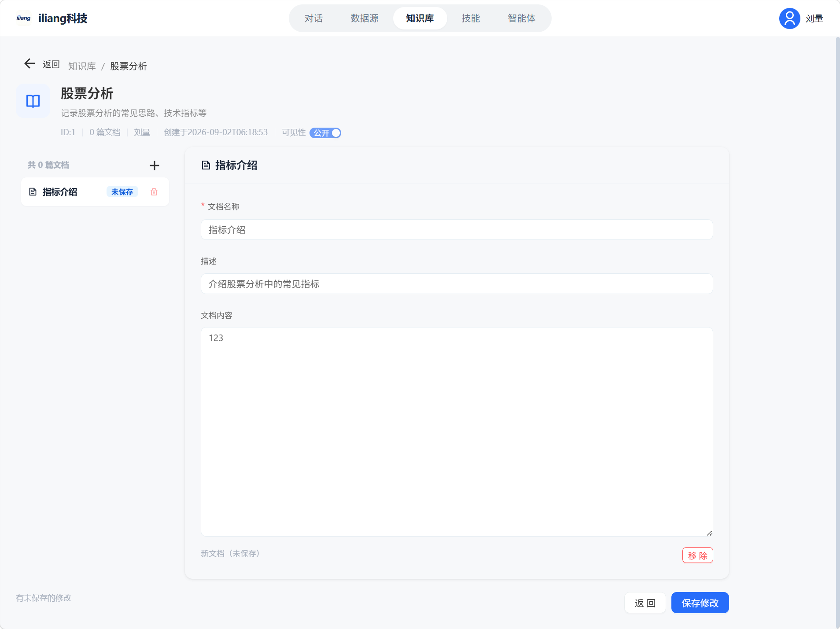Focus the 描述 input field
840x629 pixels.
click(x=457, y=284)
